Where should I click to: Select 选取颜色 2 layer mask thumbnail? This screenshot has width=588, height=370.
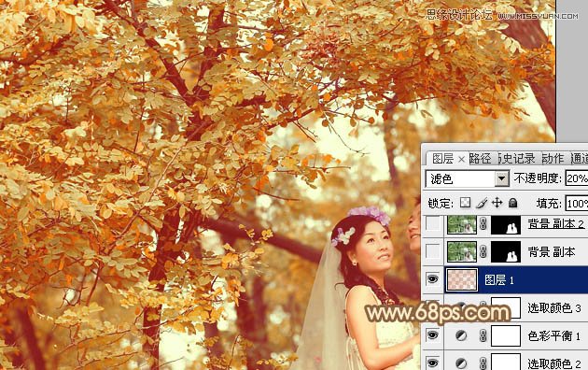tap(506, 362)
